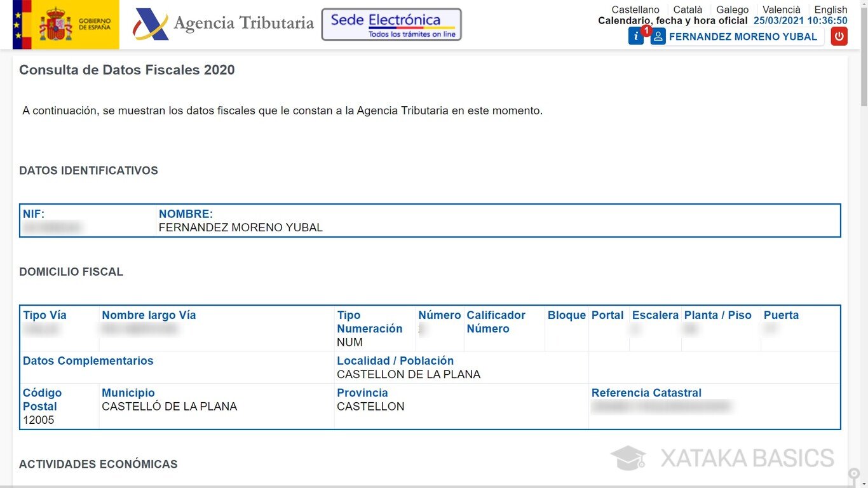Click the Datos Complementarios label

click(x=88, y=361)
